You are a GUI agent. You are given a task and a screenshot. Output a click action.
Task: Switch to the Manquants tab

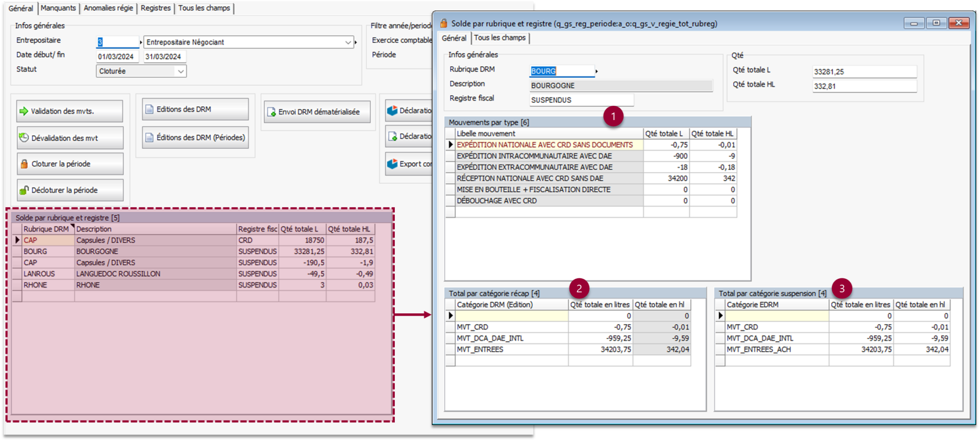[x=58, y=8]
